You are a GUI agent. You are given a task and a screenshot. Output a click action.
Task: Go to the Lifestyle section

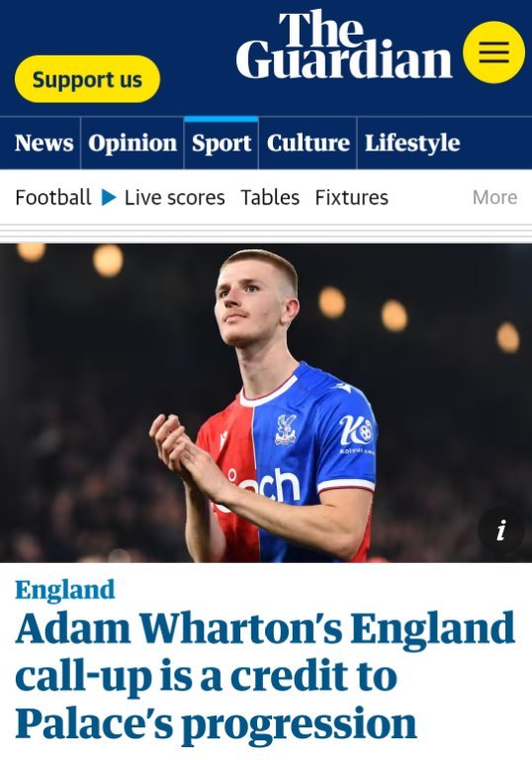pos(412,142)
